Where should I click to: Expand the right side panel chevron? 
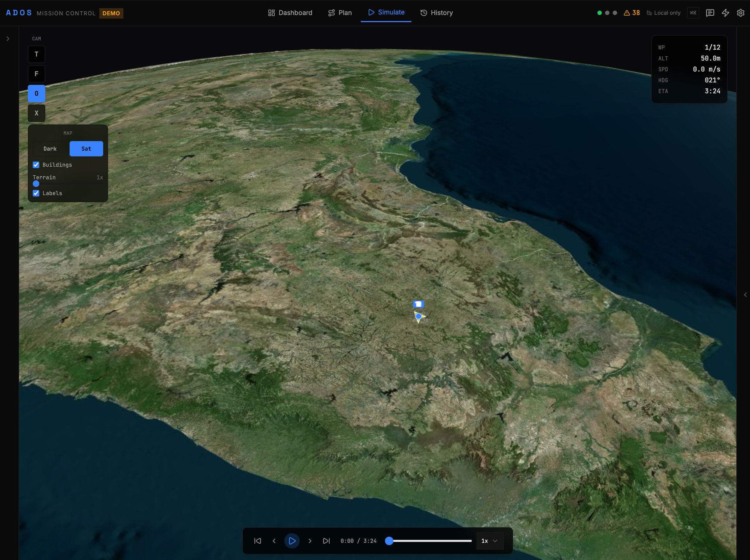point(745,295)
